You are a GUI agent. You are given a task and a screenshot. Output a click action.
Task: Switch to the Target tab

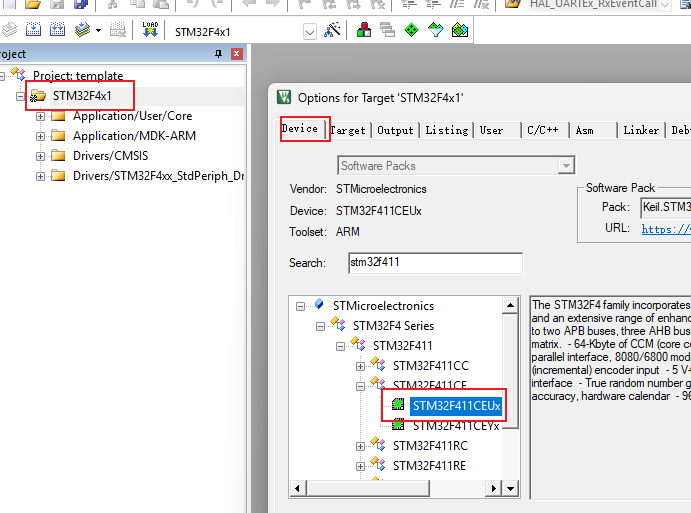tap(348, 130)
